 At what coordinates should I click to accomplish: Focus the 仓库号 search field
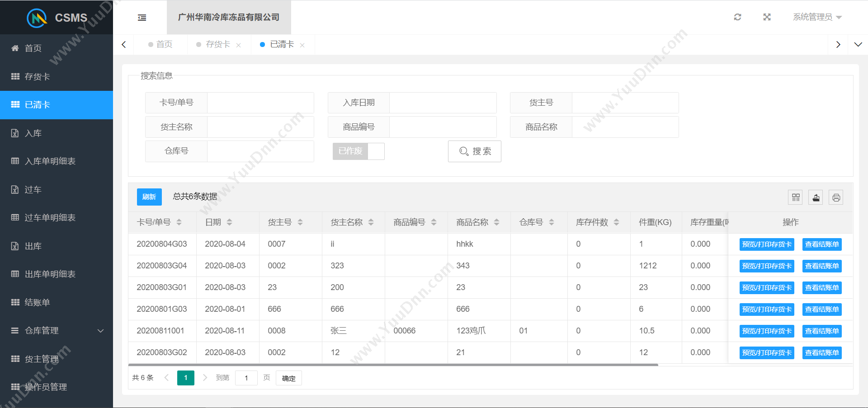pos(260,151)
